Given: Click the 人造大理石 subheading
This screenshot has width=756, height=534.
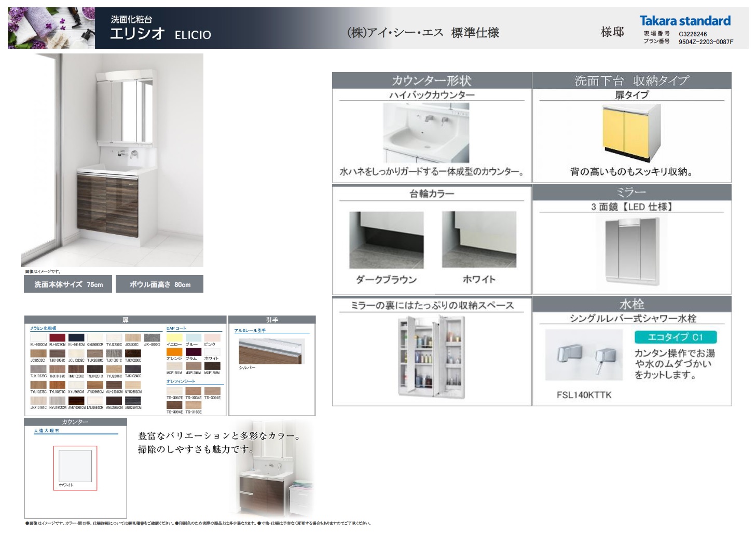Looking at the screenshot, I should (x=47, y=431).
